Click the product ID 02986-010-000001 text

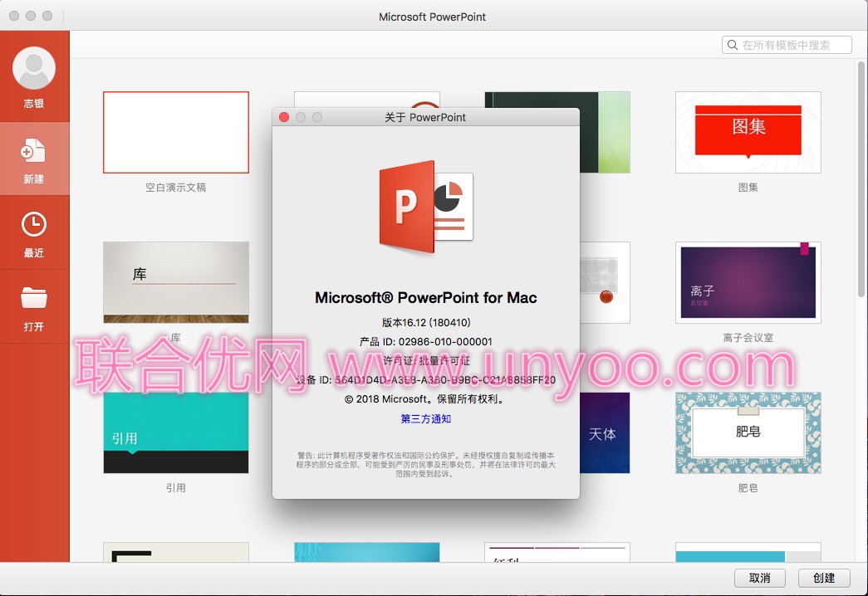[x=426, y=341]
